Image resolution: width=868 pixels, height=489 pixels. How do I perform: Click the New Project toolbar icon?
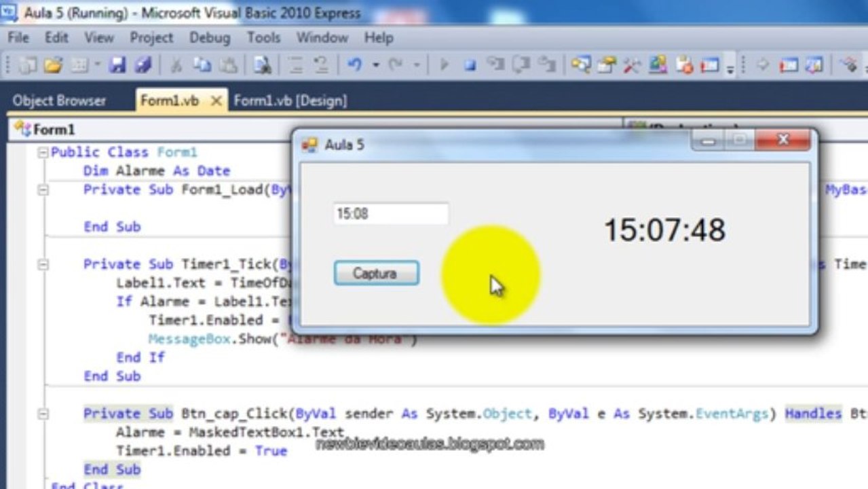[x=29, y=65]
